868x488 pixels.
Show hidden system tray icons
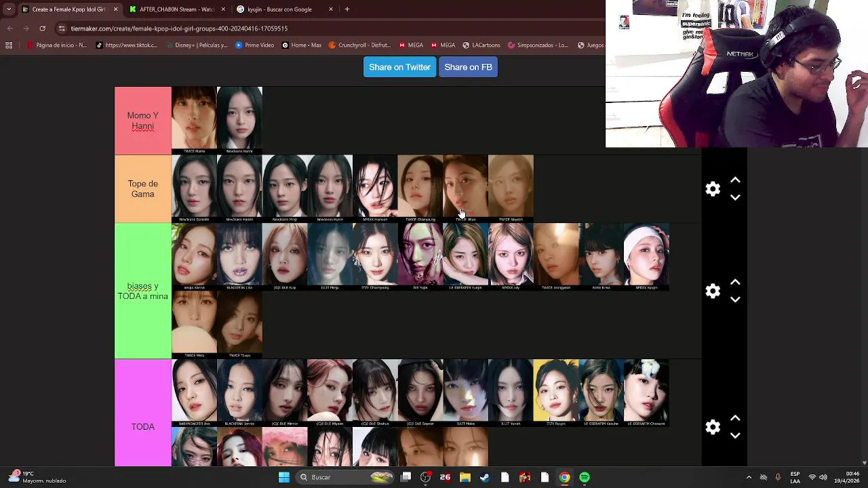749,477
